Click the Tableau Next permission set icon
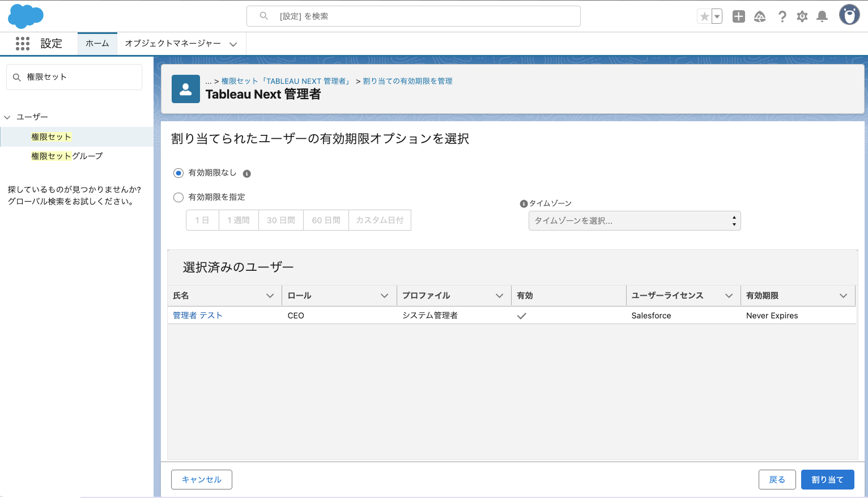The width and height of the screenshot is (868, 498). click(186, 89)
